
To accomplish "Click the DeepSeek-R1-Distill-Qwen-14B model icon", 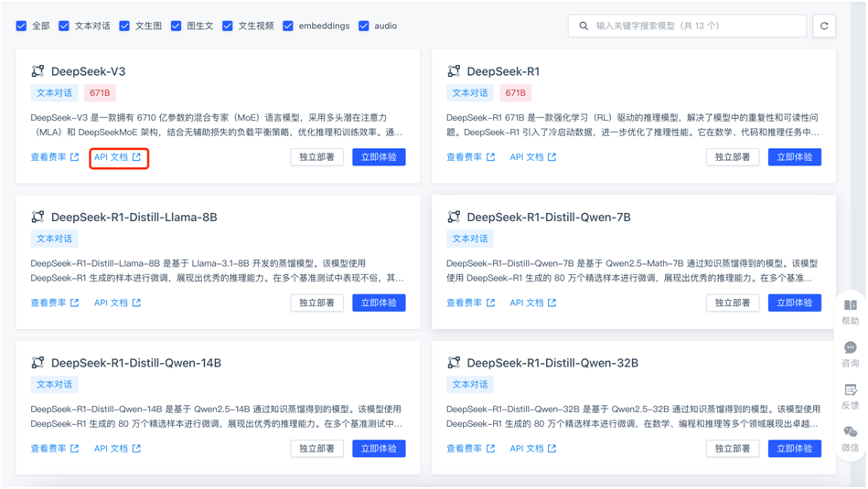I will point(38,362).
